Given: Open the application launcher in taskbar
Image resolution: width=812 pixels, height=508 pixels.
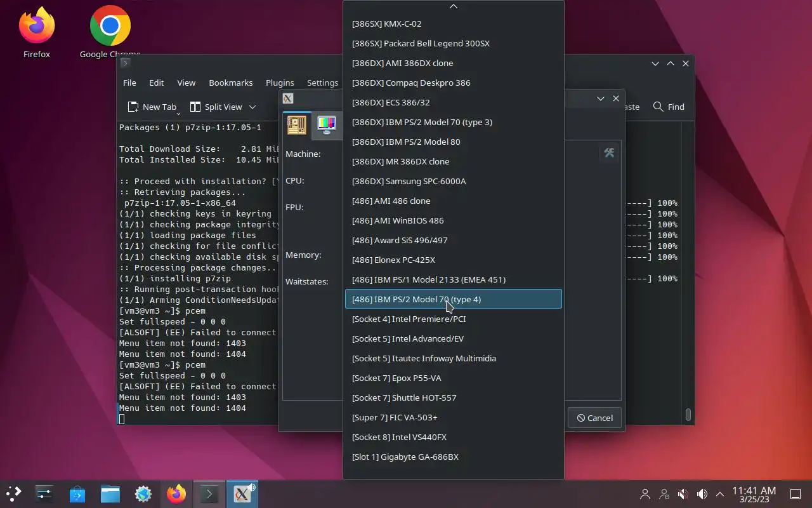Looking at the screenshot, I should coord(14,493).
